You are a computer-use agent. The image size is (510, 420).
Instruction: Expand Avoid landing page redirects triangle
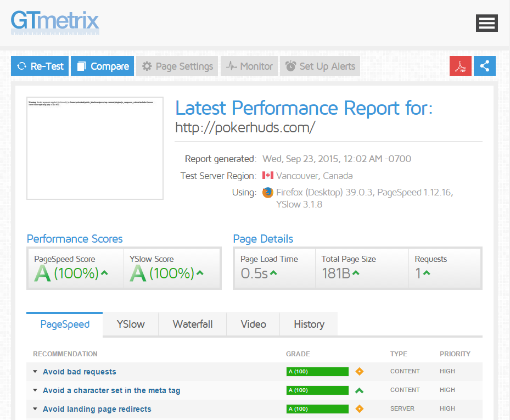click(x=35, y=408)
